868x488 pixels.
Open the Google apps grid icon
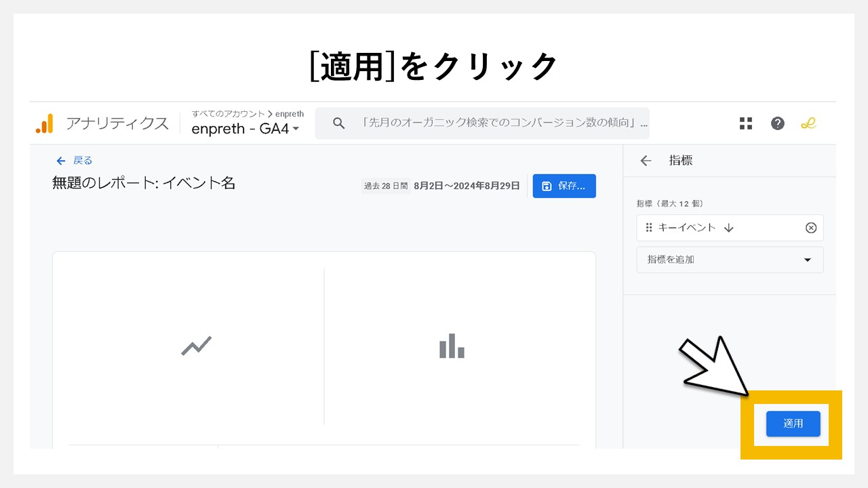[x=746, y=123]
